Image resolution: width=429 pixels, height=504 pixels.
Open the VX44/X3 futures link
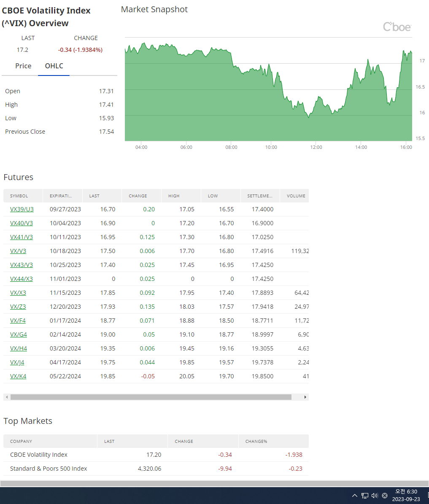click(x=21, y=279)
